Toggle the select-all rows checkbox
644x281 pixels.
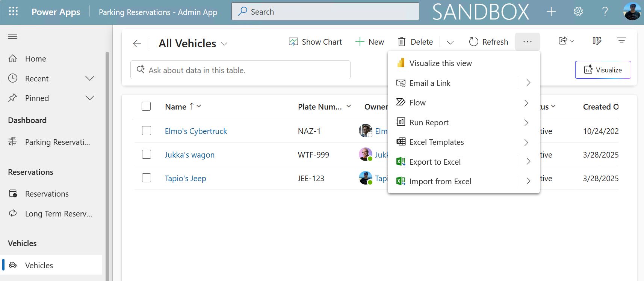click(146, 106)
